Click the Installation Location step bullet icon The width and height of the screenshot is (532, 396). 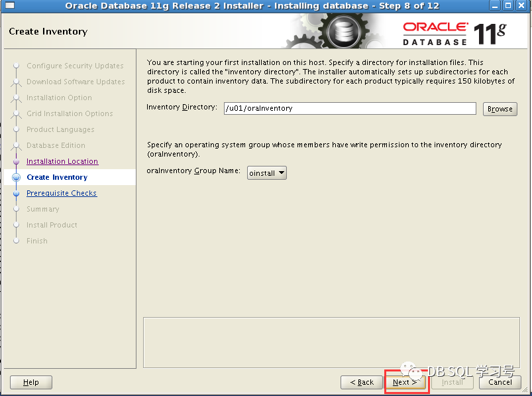pos(16,162)
